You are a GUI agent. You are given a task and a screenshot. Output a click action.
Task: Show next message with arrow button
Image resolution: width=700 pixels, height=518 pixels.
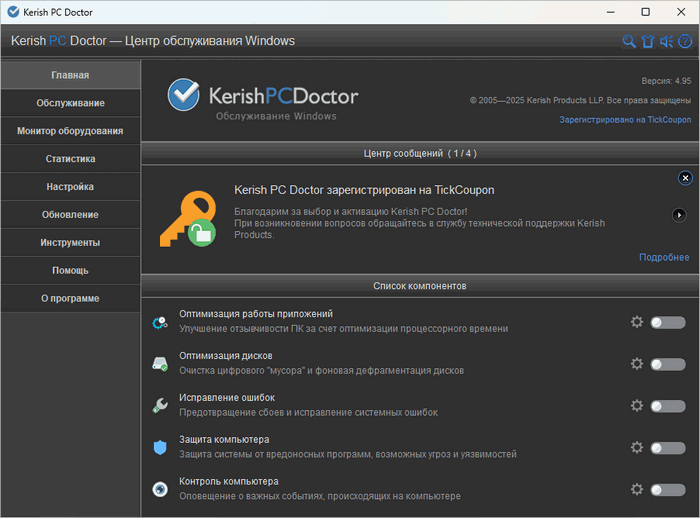[679, 215]
